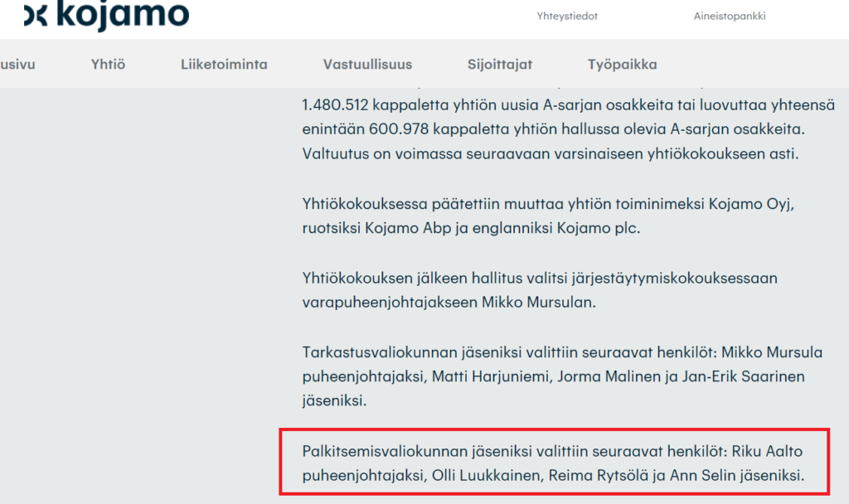Click the line starting 'Tarkastusvaliokunnan jäseniksi valittiin'

562,352
